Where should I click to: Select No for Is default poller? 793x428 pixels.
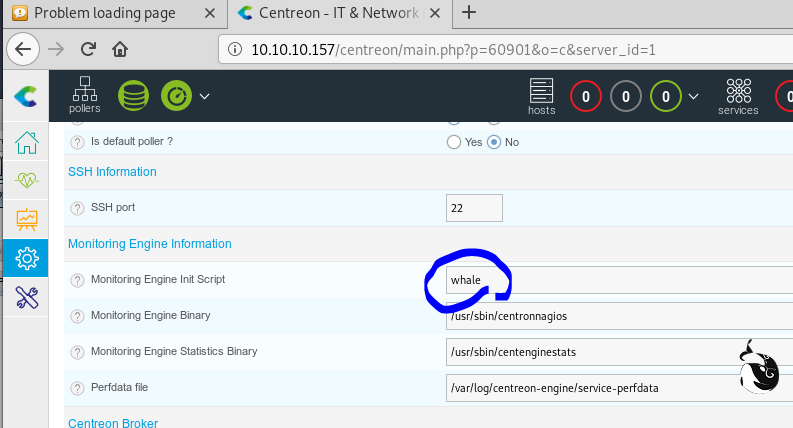494,142
